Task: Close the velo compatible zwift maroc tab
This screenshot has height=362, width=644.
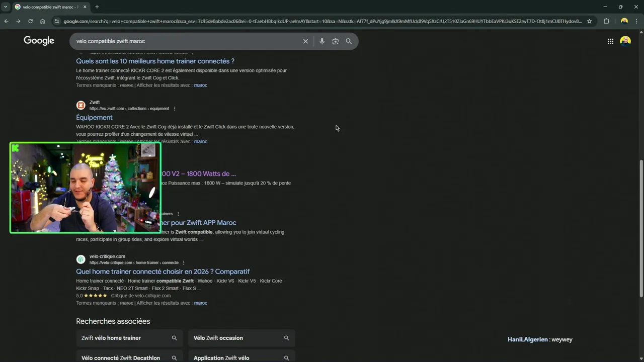Action: click(85, 7)
